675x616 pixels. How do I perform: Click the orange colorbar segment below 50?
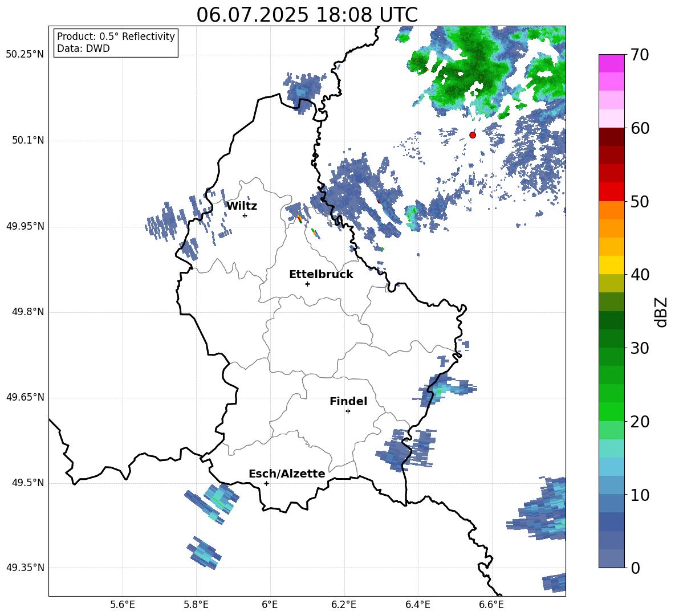point(611,210)
